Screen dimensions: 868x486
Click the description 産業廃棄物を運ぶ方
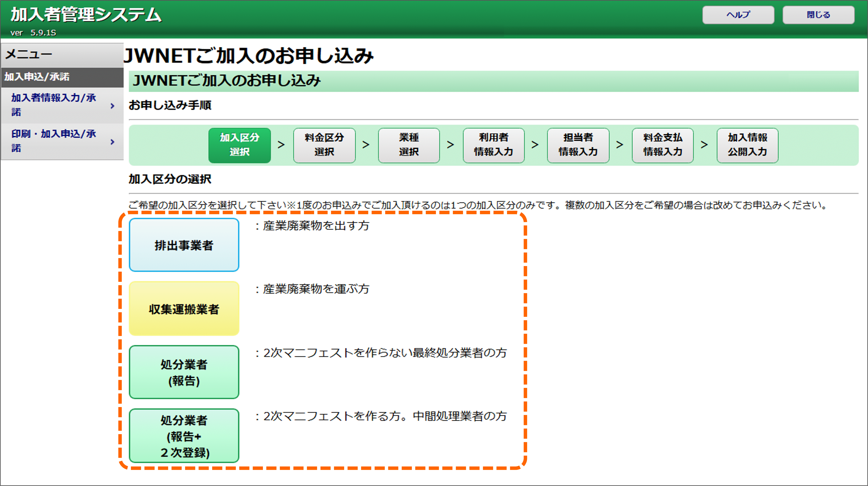pos(316,289)
